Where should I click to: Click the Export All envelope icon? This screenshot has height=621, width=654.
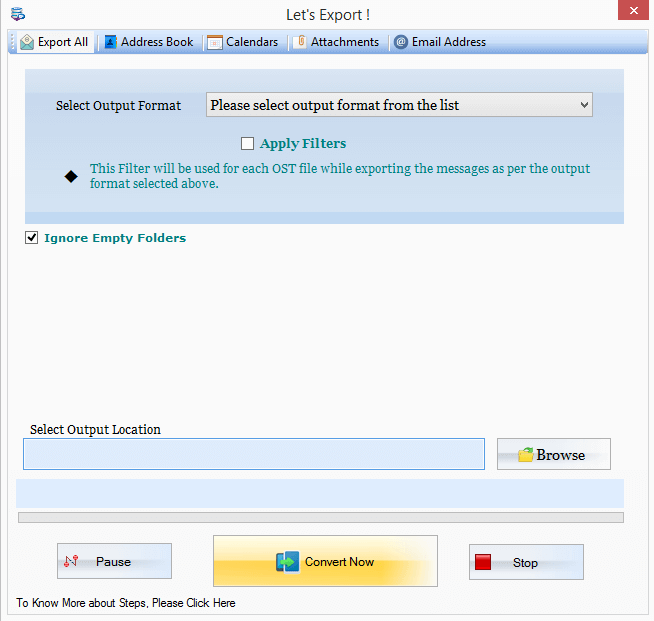tap(27, 42)
